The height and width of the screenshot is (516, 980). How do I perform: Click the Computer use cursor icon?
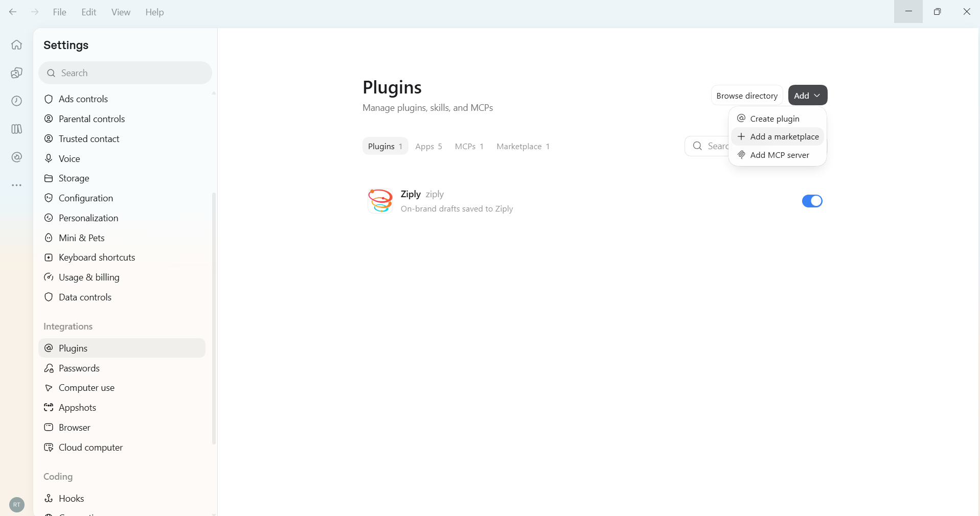[49, 388]
